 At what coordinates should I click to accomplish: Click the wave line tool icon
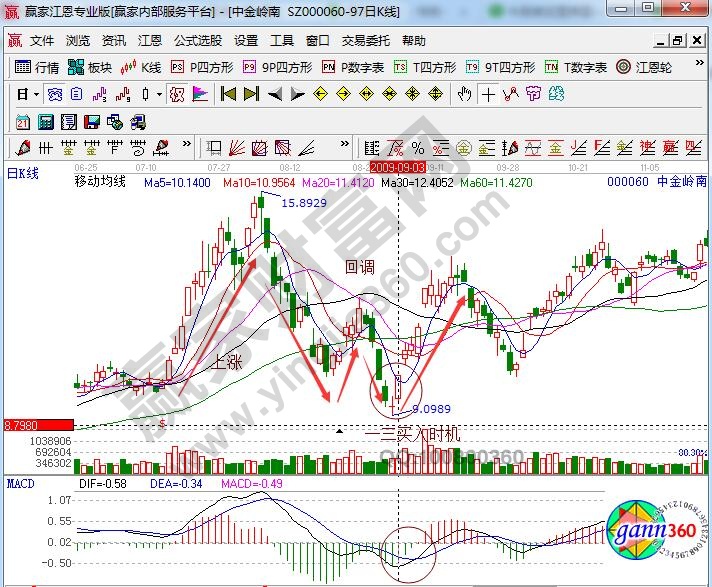[x=532, y=148]
